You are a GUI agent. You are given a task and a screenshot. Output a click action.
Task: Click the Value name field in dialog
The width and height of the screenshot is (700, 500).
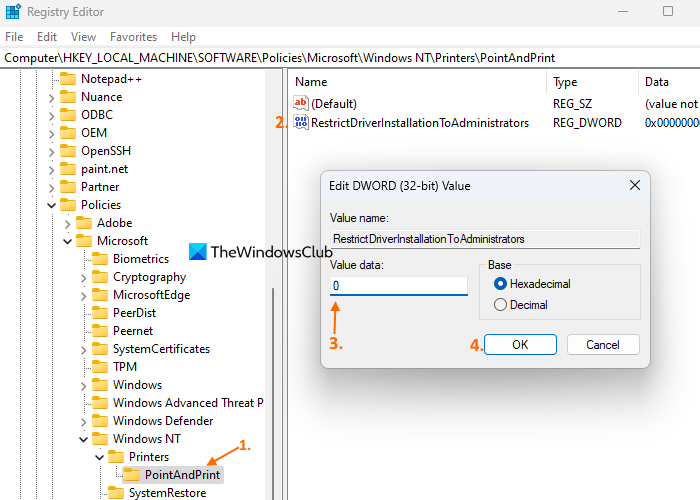[485, 239]
